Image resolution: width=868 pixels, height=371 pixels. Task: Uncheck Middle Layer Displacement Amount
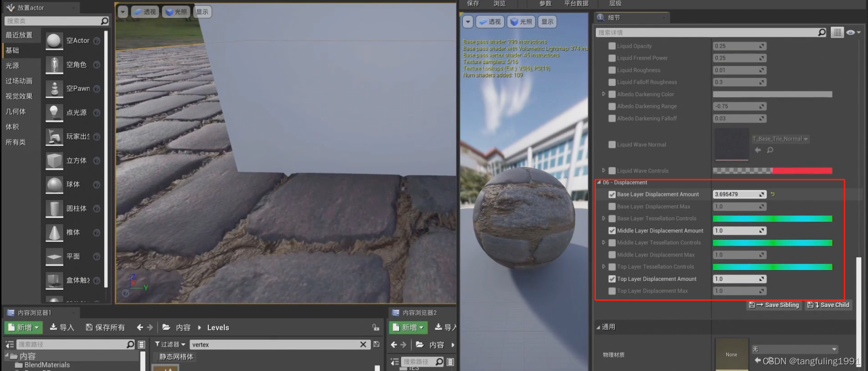pyautogui.click(x=612, y=231)
